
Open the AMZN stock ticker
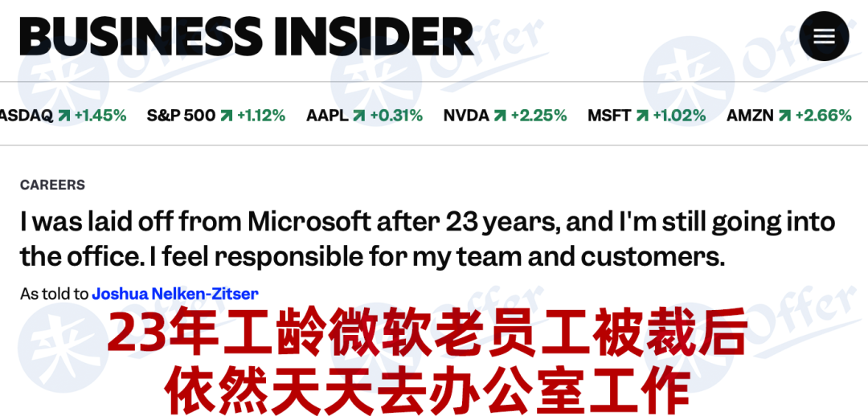pos(789,116)
